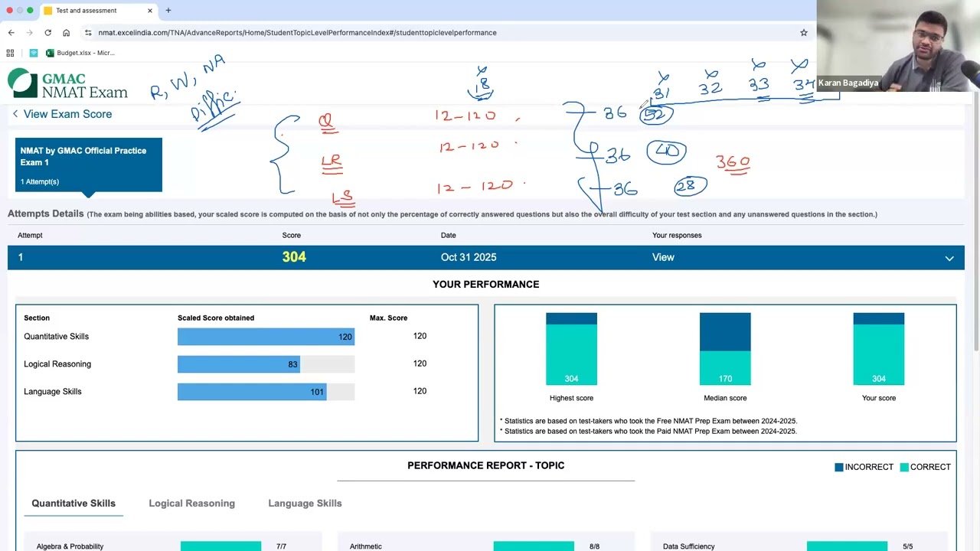The image size is (980, 551).
Task: Switch to Quantitative Skills tab
Action: [73, 504]
